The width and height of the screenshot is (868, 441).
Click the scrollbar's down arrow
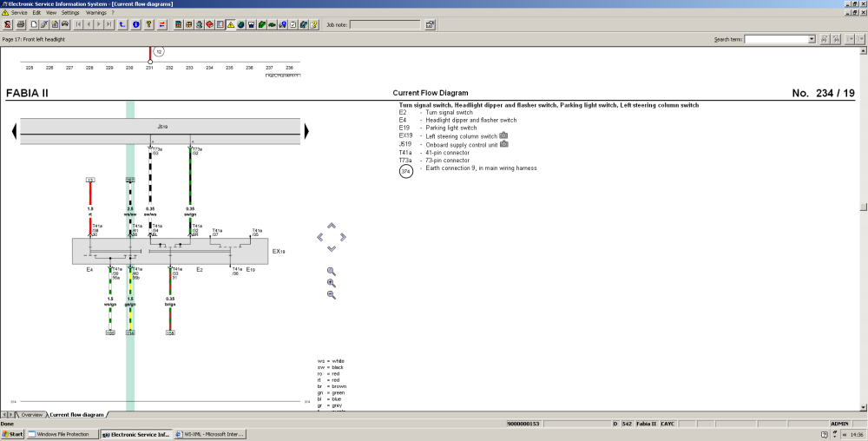[x=863, y=407]
